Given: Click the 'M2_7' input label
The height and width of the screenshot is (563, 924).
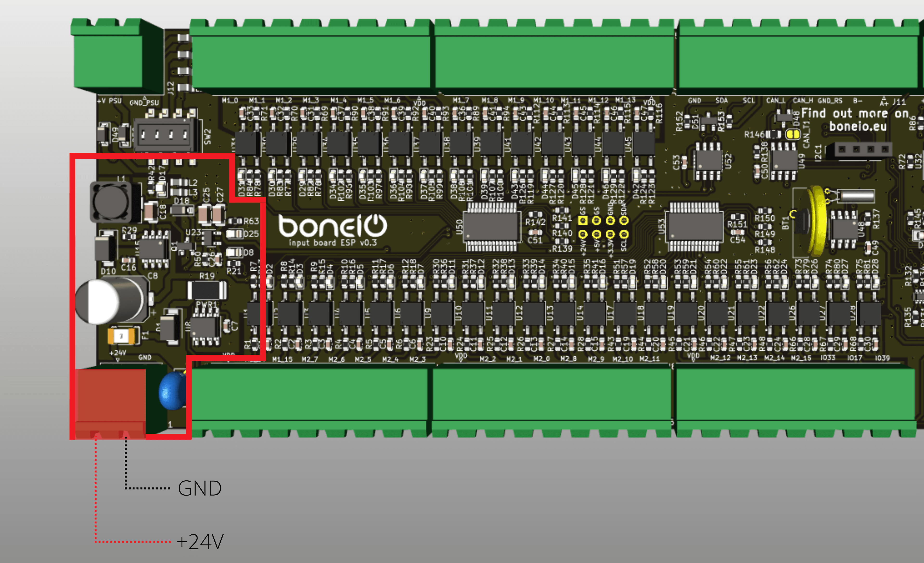Looking at the screenshot, I should point(310,359).
